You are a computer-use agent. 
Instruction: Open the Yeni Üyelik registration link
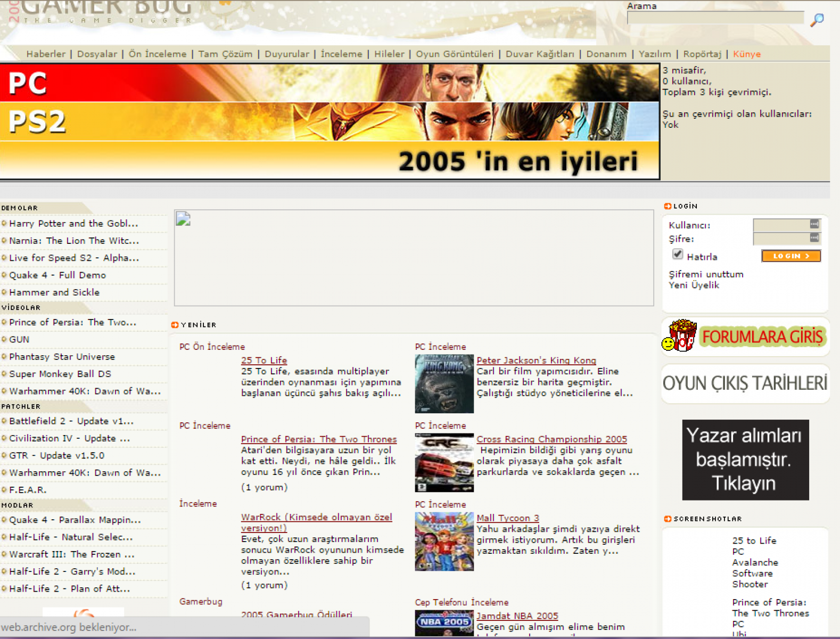pyautogui.click(x=694, y=285)
